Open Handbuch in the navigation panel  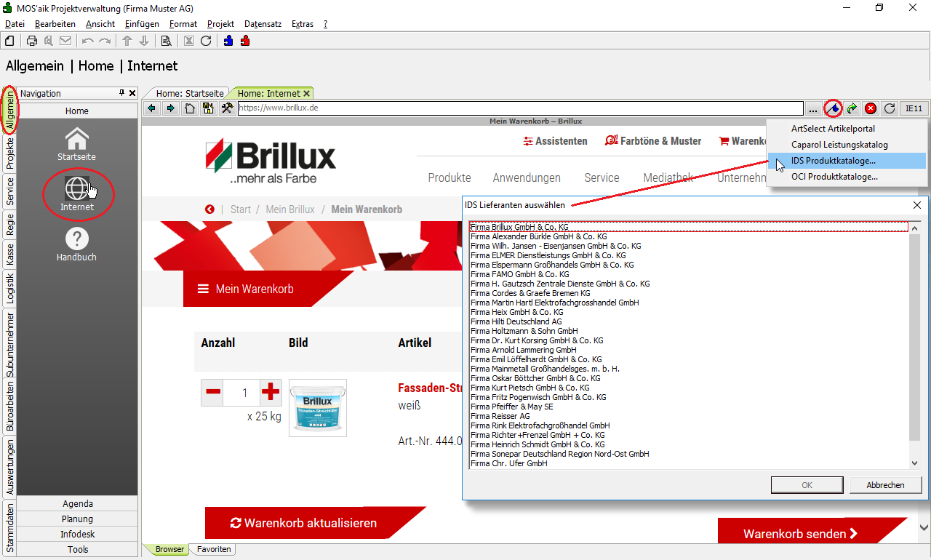[77, 244]
